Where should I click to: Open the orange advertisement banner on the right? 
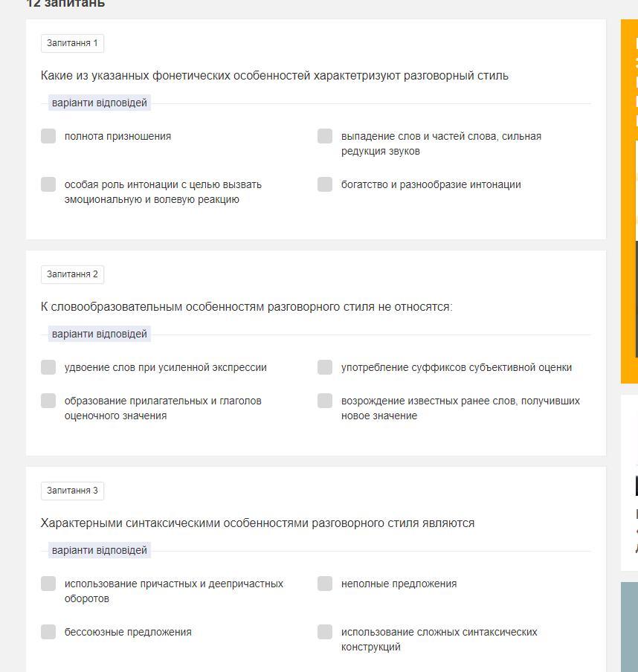click(629, 201)
